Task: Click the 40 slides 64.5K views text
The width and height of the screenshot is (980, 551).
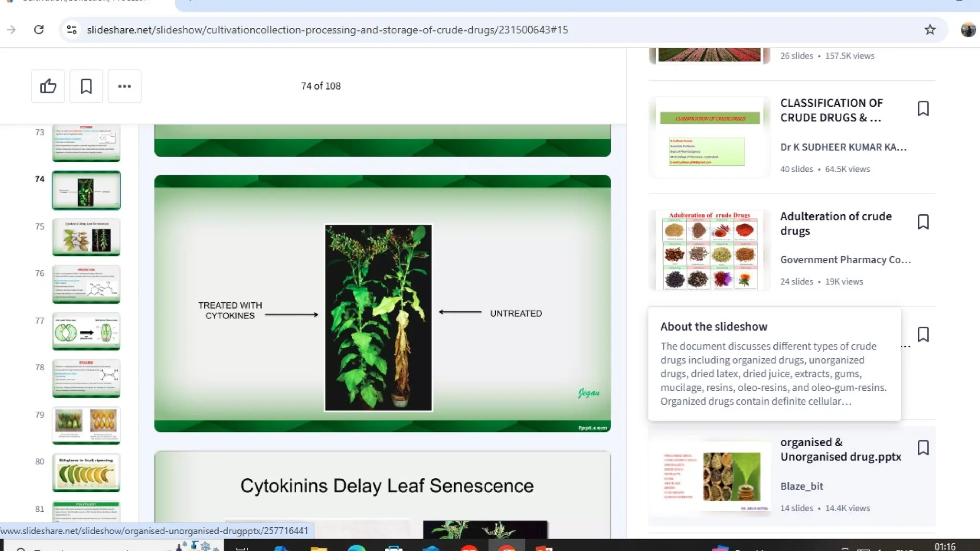Action: (x=825, y=169)
